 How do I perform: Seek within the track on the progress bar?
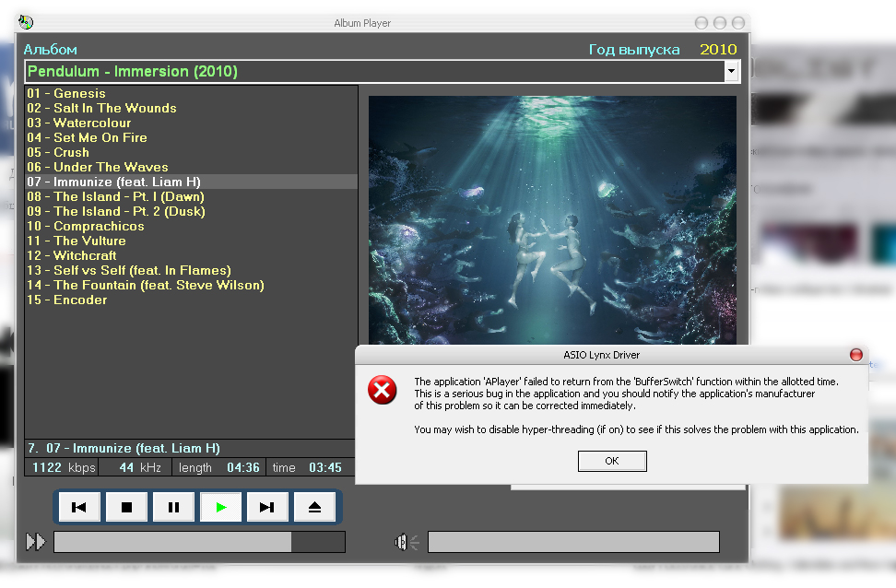coord(199,542)
